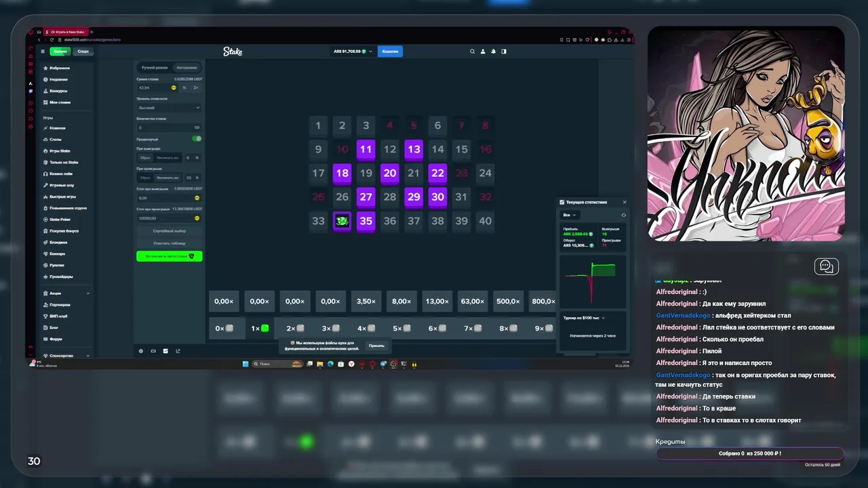Open Недавние in the left sidebar
868x488 pixels.
point(59,80)
